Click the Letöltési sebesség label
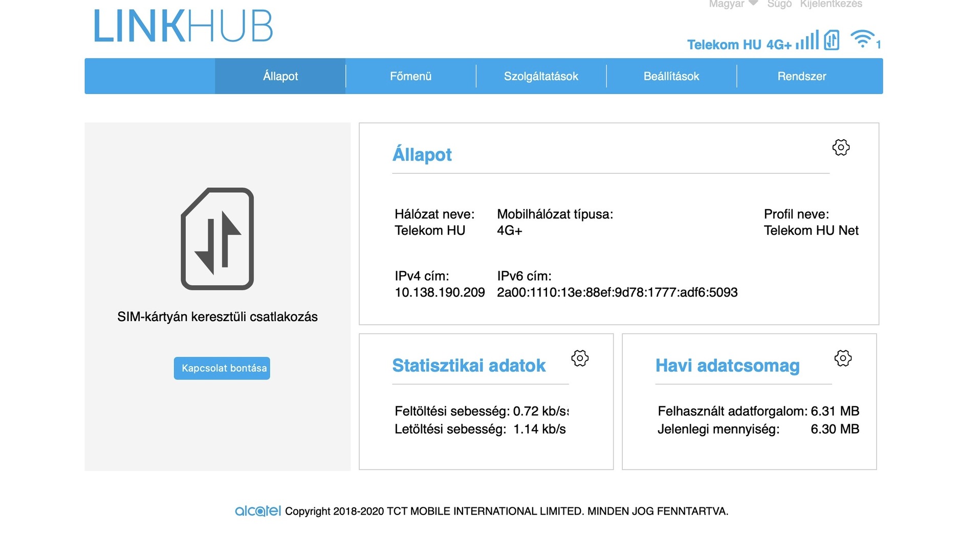This screenshot has width=980, height=560. click(450, 429)
